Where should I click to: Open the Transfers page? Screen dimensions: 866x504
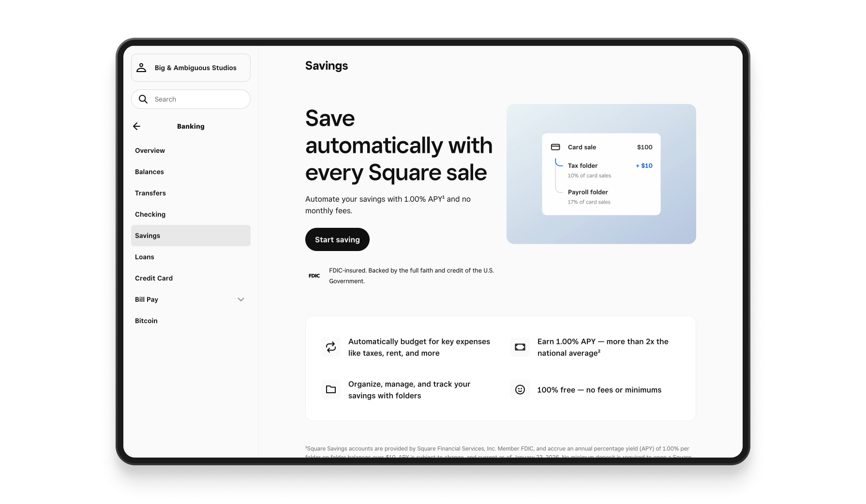(150, 193)
